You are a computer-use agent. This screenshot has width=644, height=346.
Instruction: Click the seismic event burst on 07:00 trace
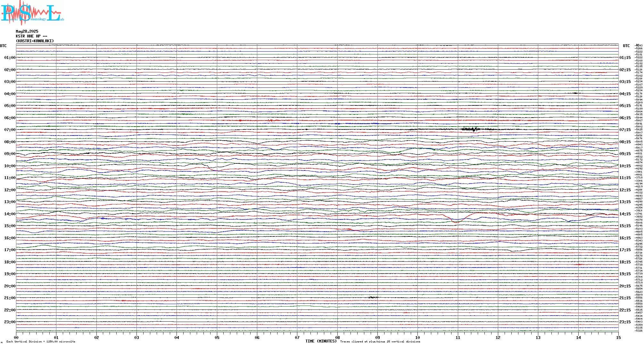point(471,129)
